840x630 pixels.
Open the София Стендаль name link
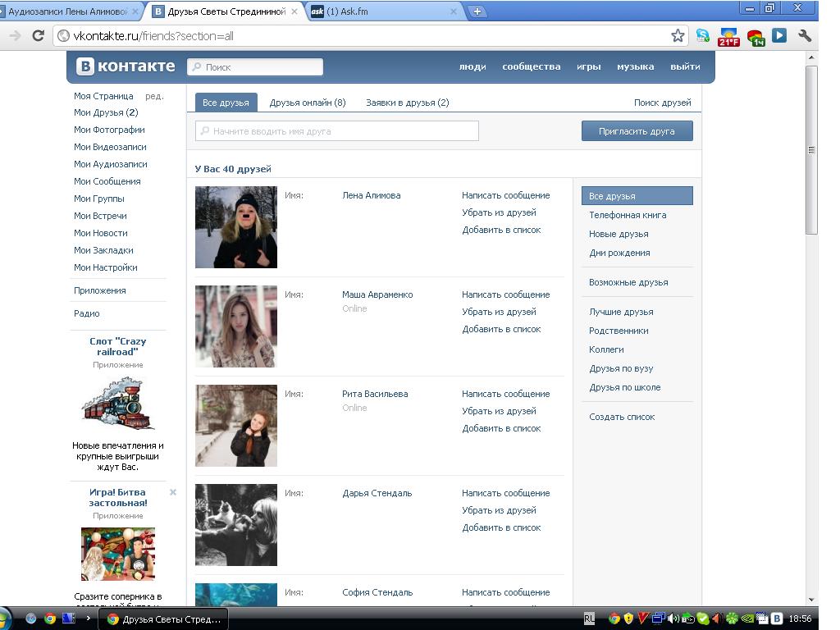377,592
